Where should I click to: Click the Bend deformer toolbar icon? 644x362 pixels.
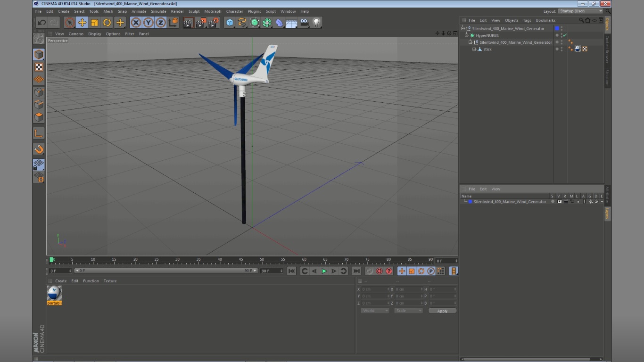[279, 22]
